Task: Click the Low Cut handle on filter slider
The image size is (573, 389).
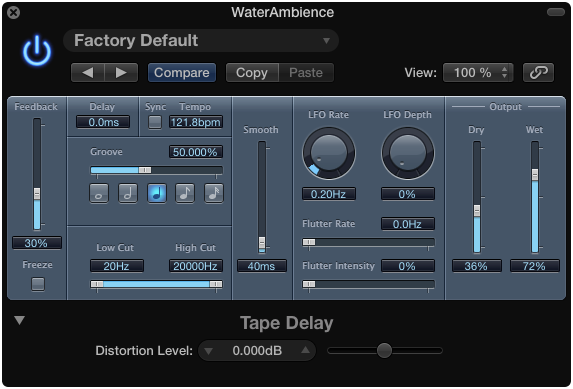Action: click(97, 284)
